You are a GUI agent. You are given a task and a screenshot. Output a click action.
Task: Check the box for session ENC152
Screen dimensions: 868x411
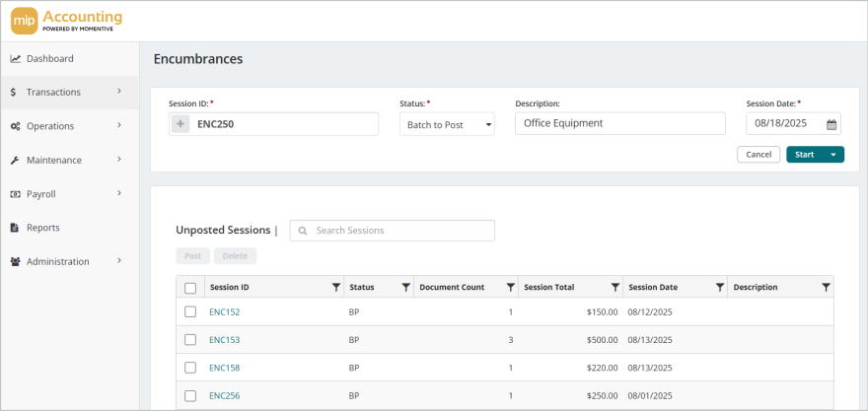pos(190,312)
